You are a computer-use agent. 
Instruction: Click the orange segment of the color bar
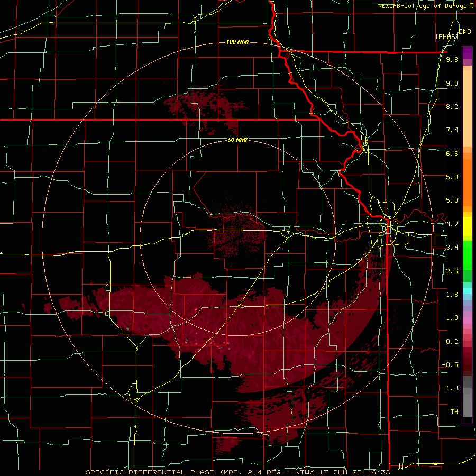tap(467, 182)
